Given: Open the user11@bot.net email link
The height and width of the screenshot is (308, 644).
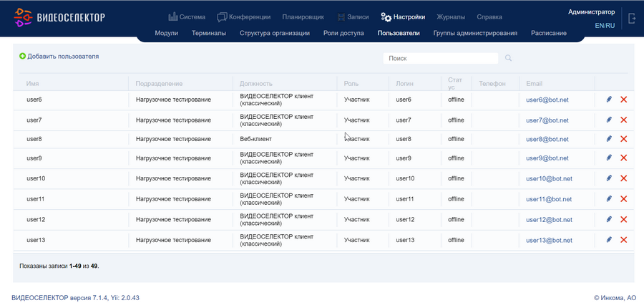Looking at the screenshot, I should coord(549,199).
